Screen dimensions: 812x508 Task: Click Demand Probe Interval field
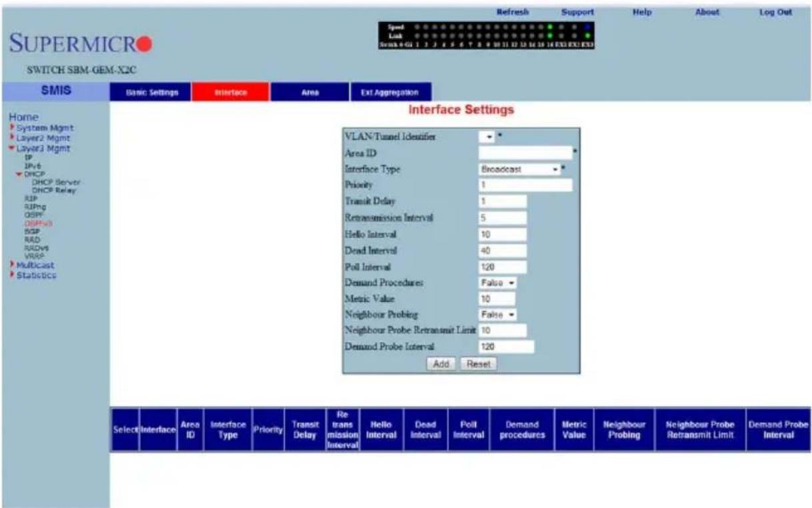(x=507, y=347)
